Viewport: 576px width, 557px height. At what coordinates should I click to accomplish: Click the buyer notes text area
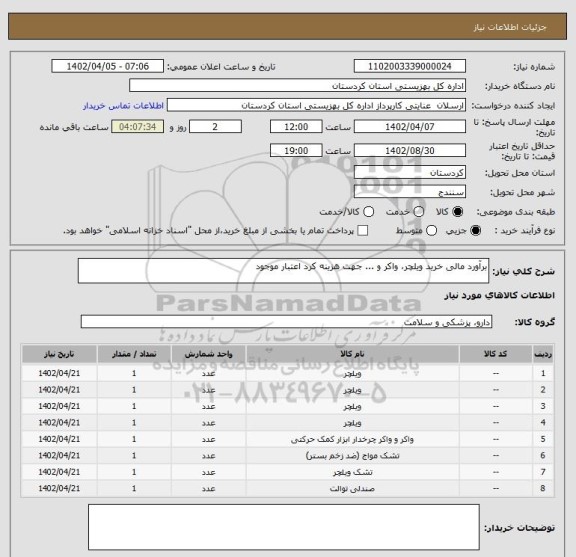tap(284, 527)
